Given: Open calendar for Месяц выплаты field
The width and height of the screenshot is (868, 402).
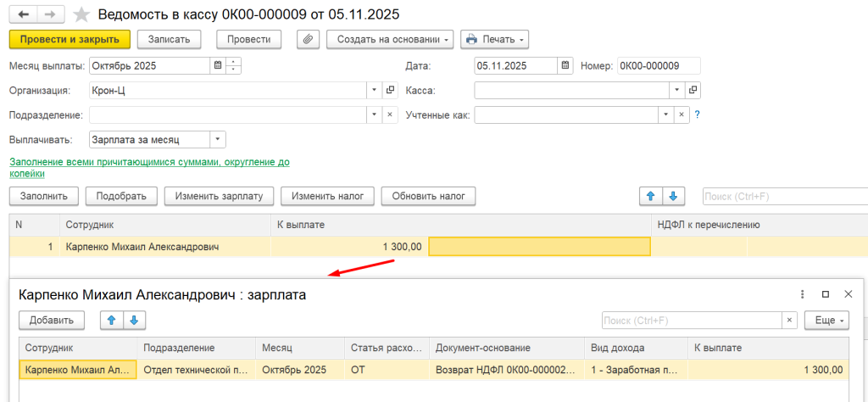Looking at the screenshot, I should click(218, 66).
